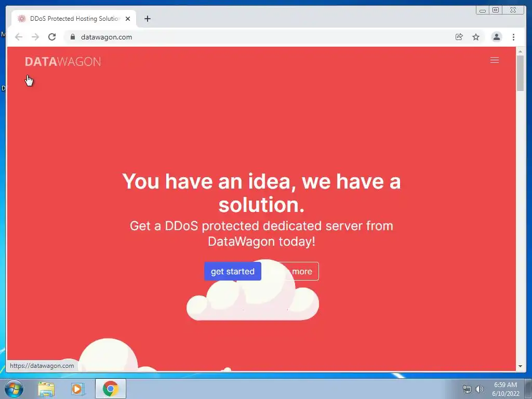
Task: Click the Show desktop strip
Action: tap(528, 389)
